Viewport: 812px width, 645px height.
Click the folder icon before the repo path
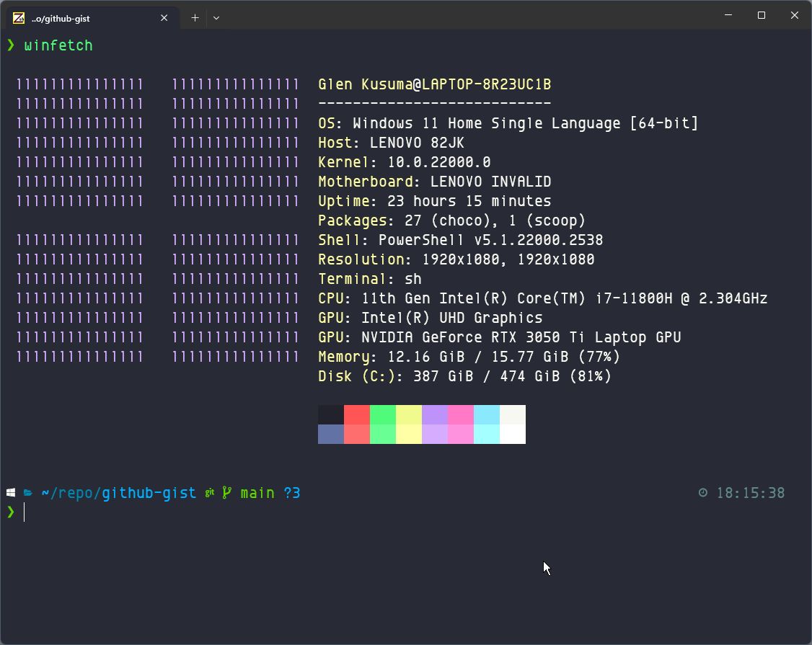(27, 492)
